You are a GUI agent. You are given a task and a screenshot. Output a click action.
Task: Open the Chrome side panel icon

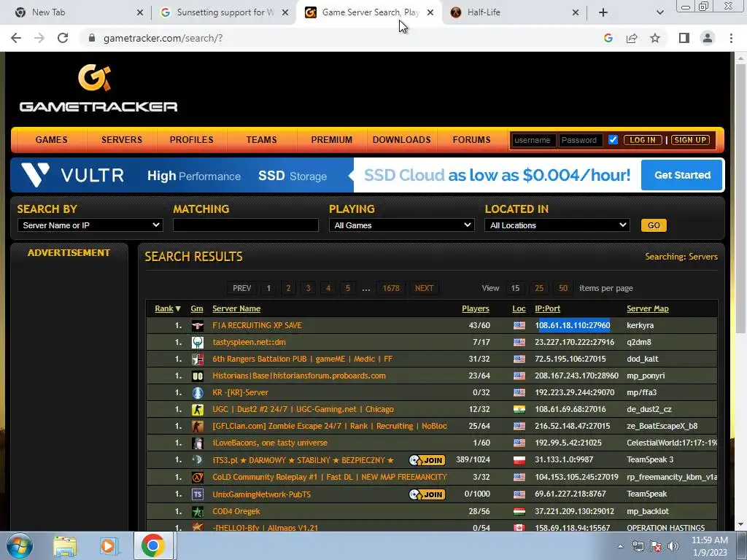pos(684,38)
